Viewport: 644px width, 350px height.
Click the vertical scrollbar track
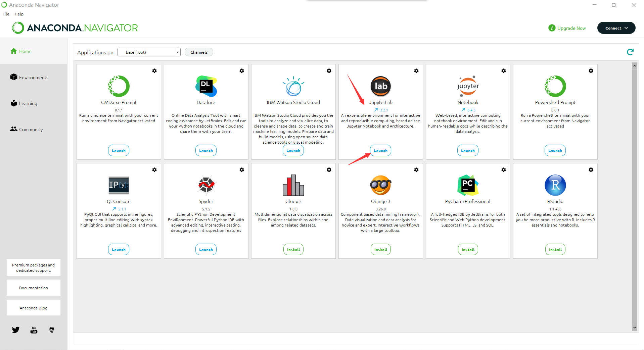[x=635, y=196]
